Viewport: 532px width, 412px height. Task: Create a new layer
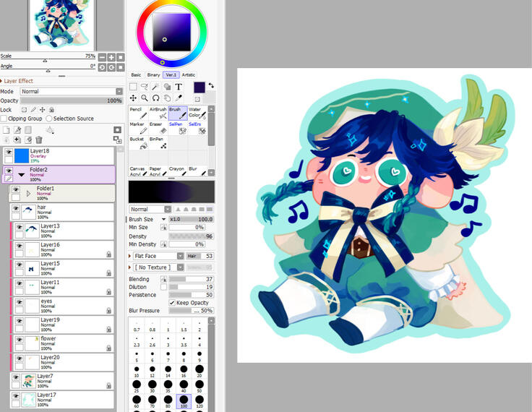[6, 129]
